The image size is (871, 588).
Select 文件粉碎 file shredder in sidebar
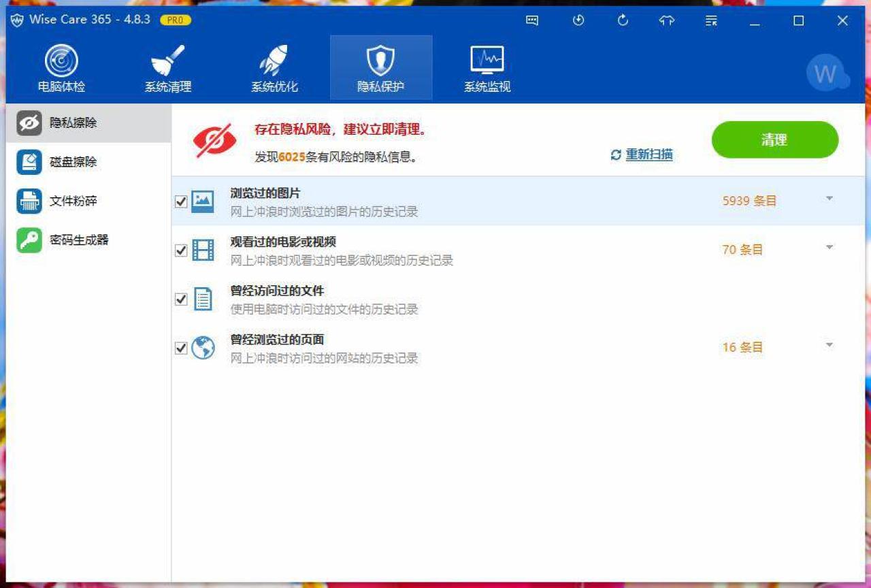pyautogui.click(x=73, y=201)
